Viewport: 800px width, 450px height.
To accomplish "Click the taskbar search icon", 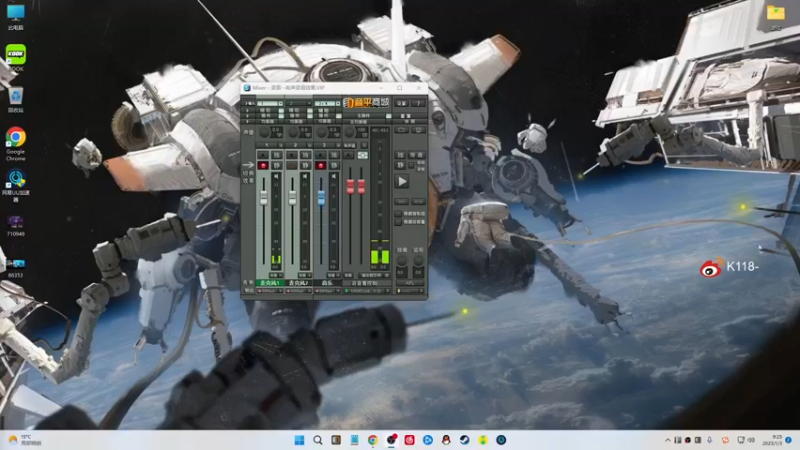I will [318, 440].
